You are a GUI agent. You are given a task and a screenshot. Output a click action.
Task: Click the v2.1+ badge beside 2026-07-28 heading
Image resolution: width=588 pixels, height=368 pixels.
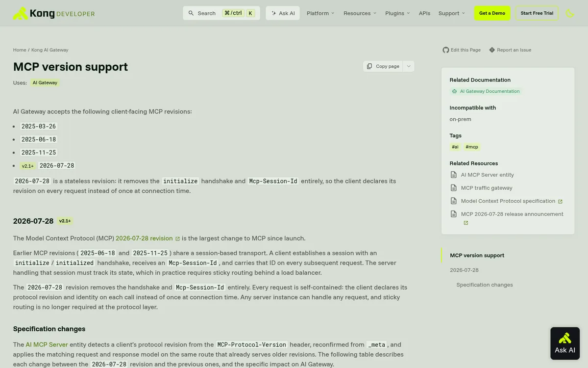(65, 221)
